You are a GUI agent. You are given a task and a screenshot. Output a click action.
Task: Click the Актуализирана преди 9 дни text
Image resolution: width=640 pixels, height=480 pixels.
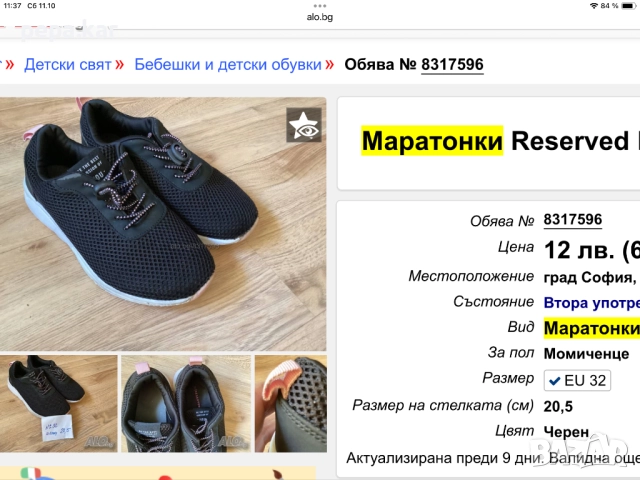click(445, 458)
